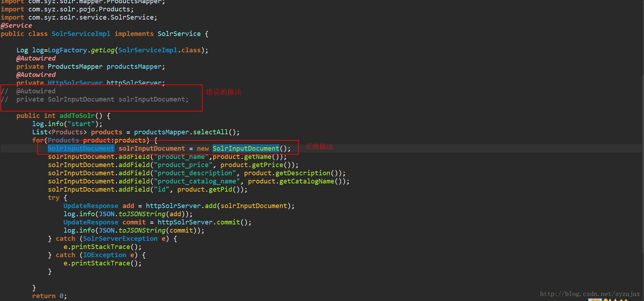Screen dimensions: 644x301
Task: Click the @Service annotation line
Action: pos(16,26)
